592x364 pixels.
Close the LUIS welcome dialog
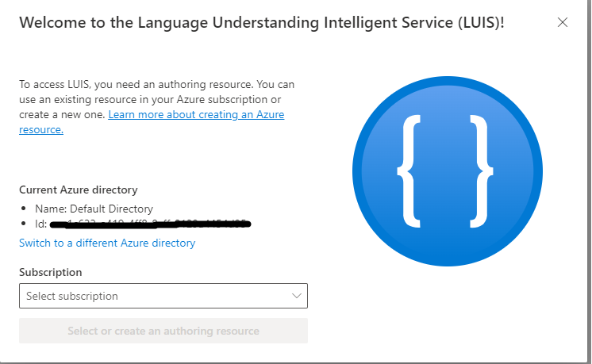click(563, 22)
